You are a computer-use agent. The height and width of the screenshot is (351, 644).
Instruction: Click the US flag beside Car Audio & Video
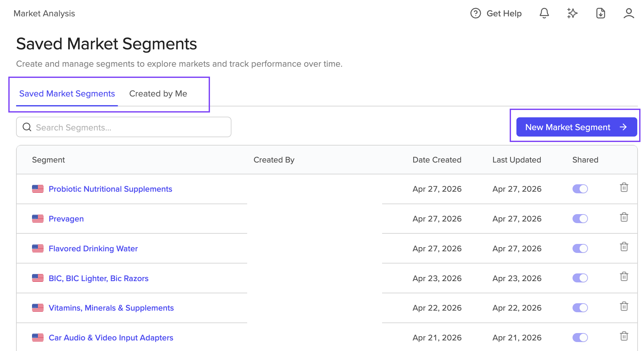(38, 338)
